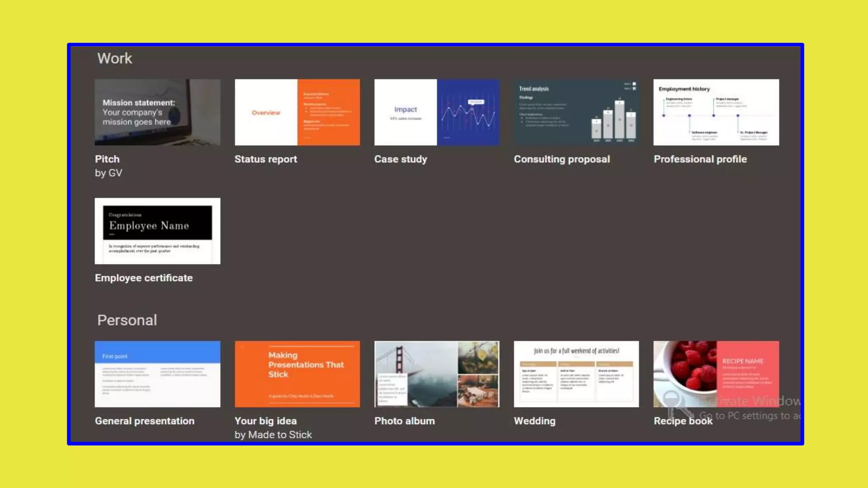Click the Photo album title text
The image size is (868, 488).
point(404,421)
